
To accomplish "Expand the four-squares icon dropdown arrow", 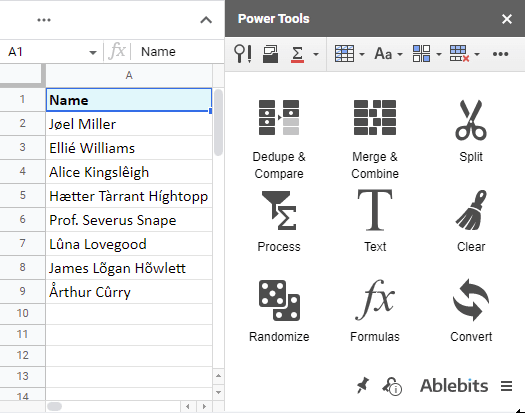I will coord(439,54).
